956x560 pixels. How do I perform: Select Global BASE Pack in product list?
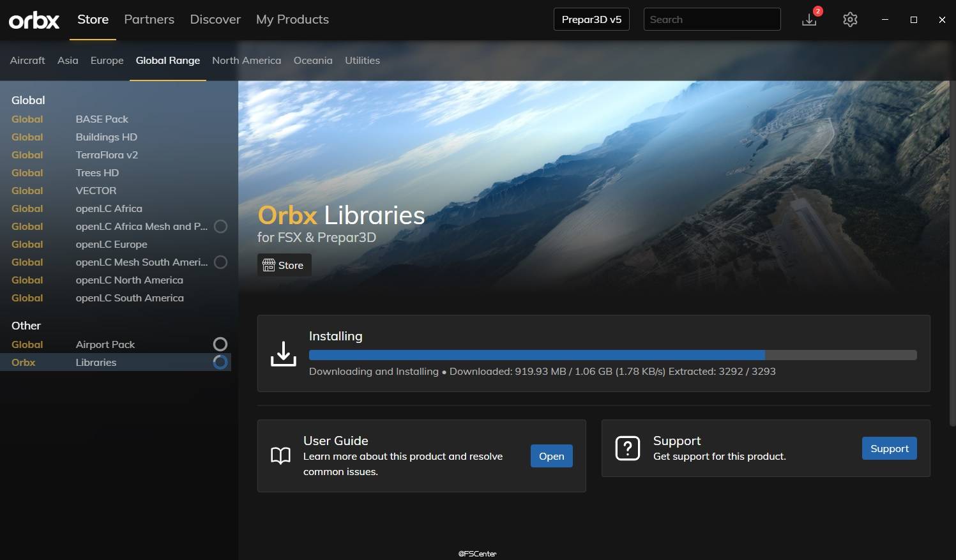115,119
